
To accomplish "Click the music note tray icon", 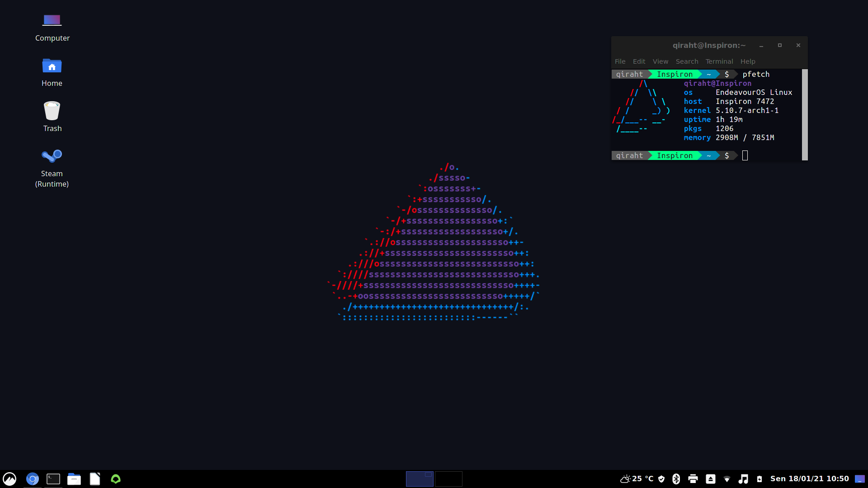I will [x=743, y=479].
